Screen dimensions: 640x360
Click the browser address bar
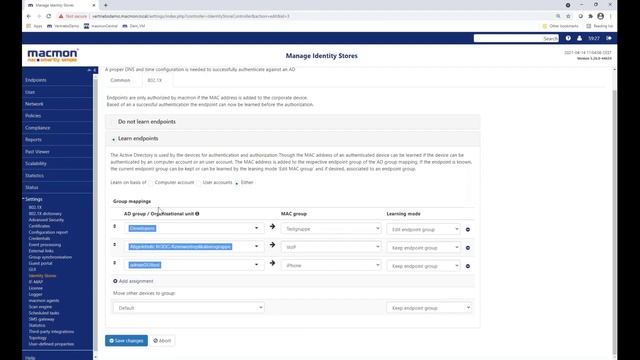pyautogui.click(x=306, y=16)
